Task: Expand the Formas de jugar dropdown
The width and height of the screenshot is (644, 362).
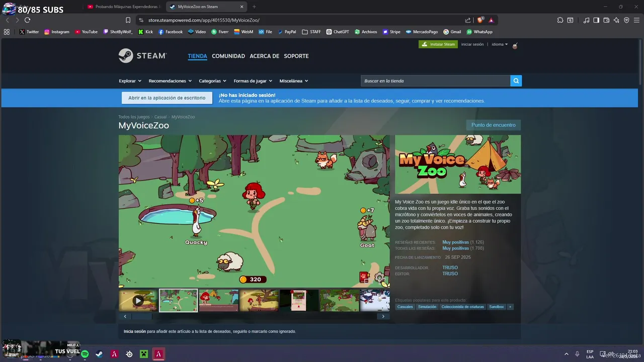Action: pyautogui.click(x=253, y=81)
